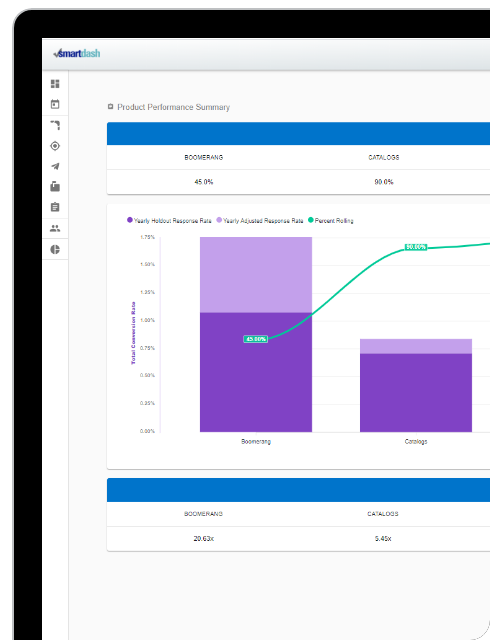Click the Catalogs x-axis label
490x640 pixels.
416,442
